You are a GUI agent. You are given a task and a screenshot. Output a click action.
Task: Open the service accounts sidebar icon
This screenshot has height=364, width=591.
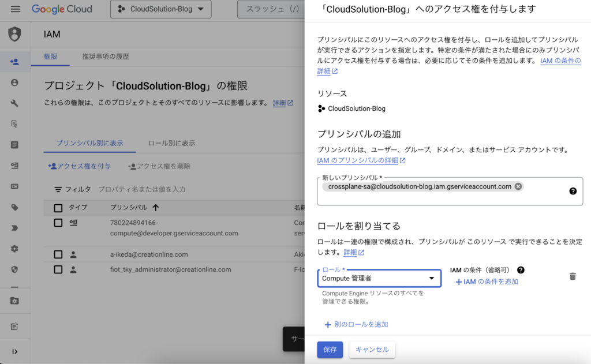click(14, 166)
